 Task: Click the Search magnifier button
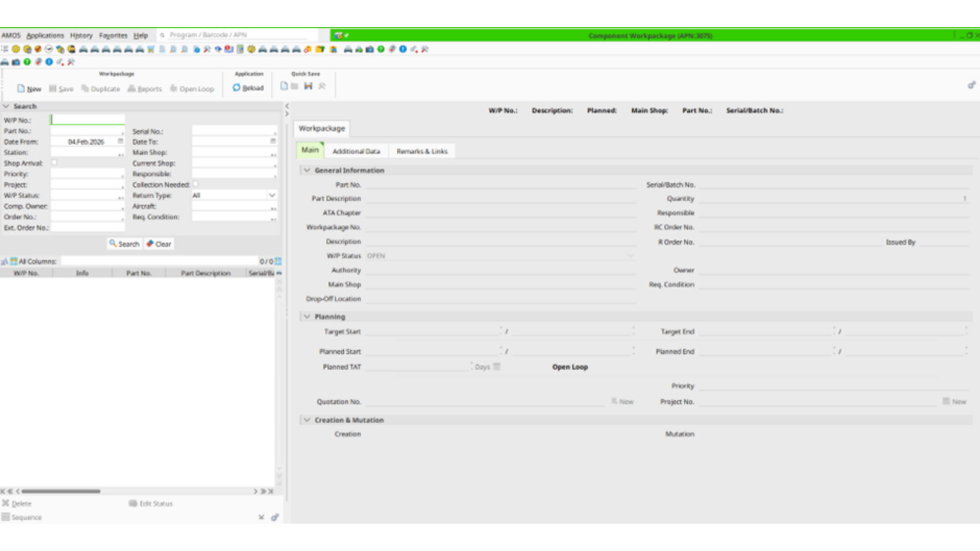[124, 244]
